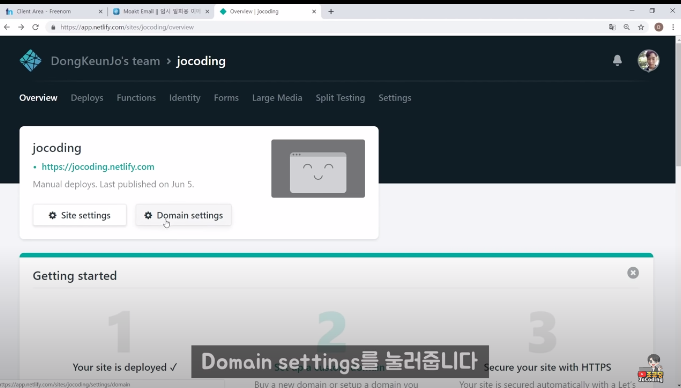681x388 pixels.
Task: Open the Settings nav item
Action: 395,98
